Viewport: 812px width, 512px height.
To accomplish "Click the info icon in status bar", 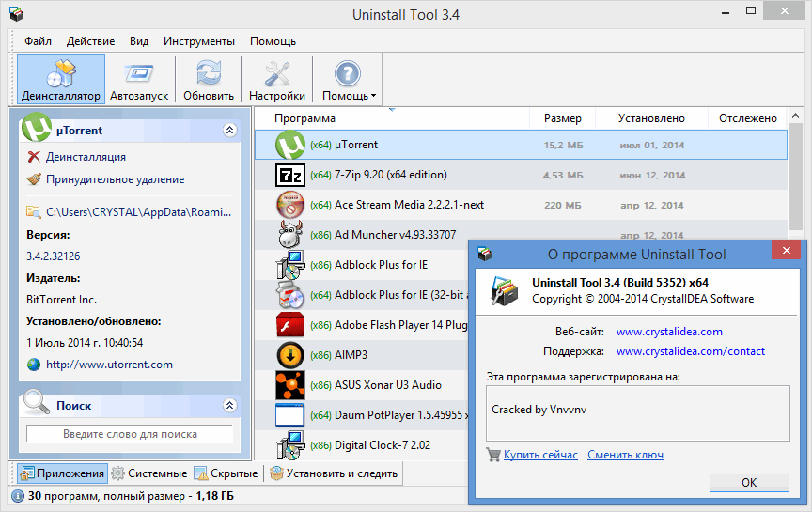I will coord(18,496).
